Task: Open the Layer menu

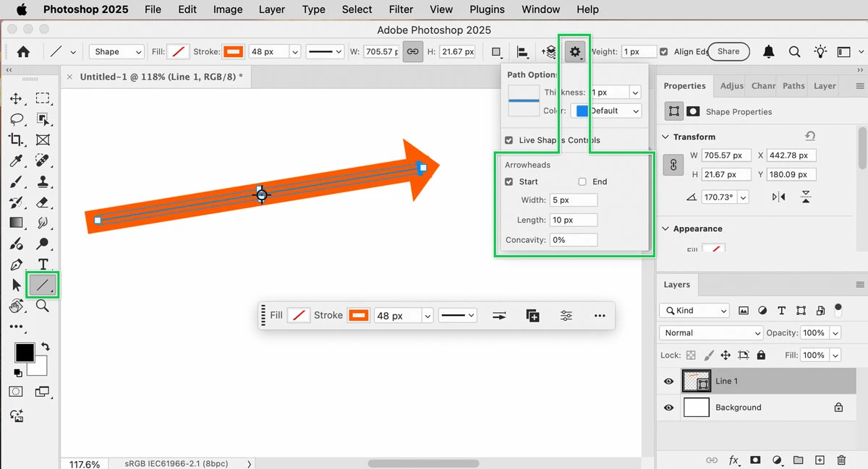Action: click(x=272, y=9)
